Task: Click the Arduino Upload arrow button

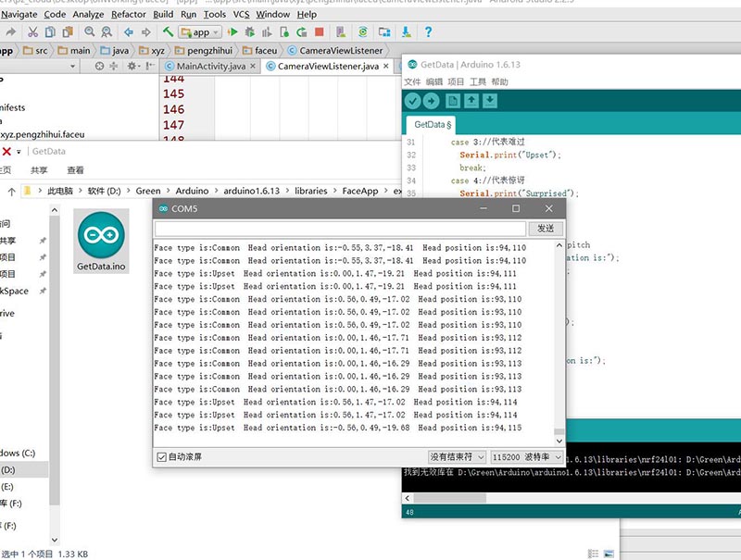Action: pos(432,101)
